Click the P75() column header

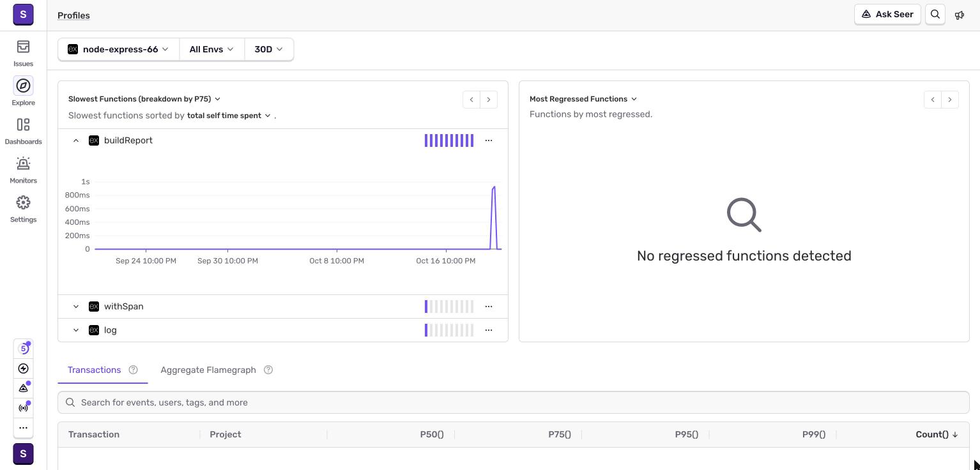(x=560, y=434)
